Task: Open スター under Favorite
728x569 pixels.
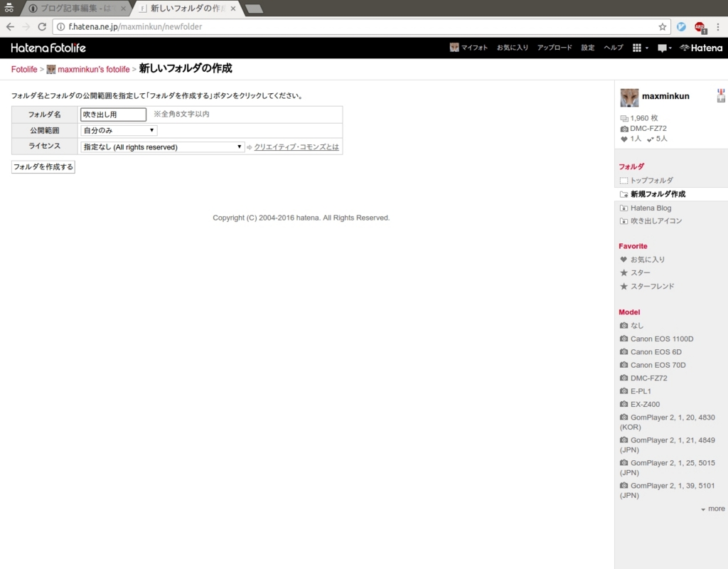Action: (640, 272)
